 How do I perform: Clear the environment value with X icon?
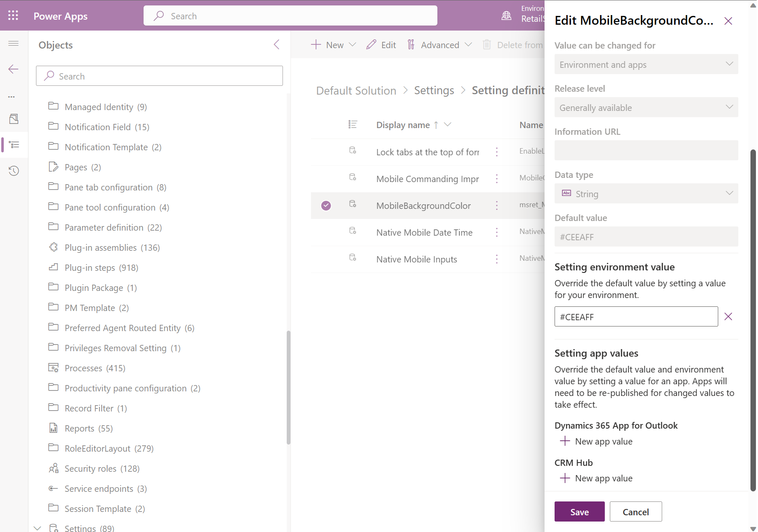click(728, 316)
